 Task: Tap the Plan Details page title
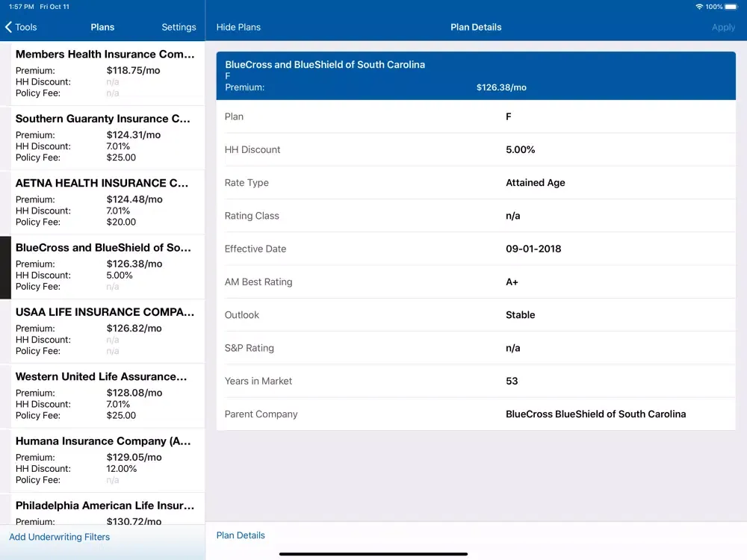[x=476, y=27]
